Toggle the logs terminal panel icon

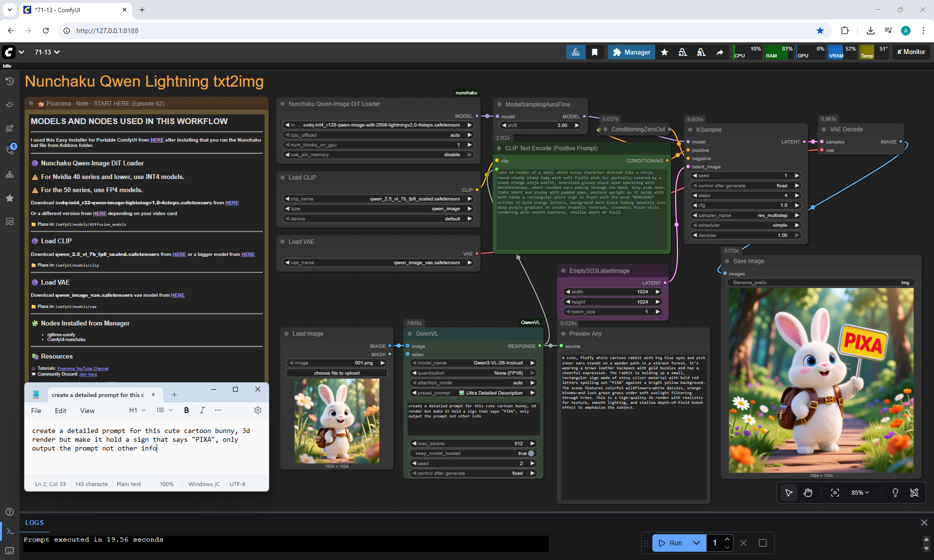[x=9, y=531]
